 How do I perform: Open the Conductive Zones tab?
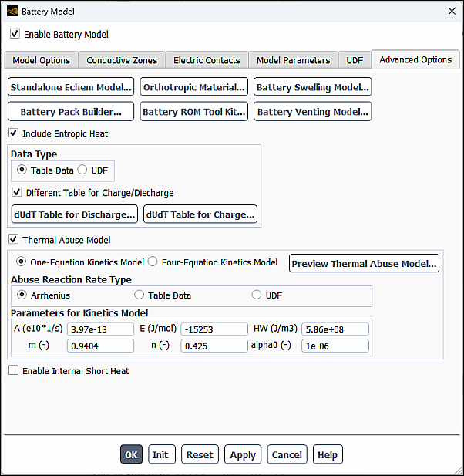(122, 60)
